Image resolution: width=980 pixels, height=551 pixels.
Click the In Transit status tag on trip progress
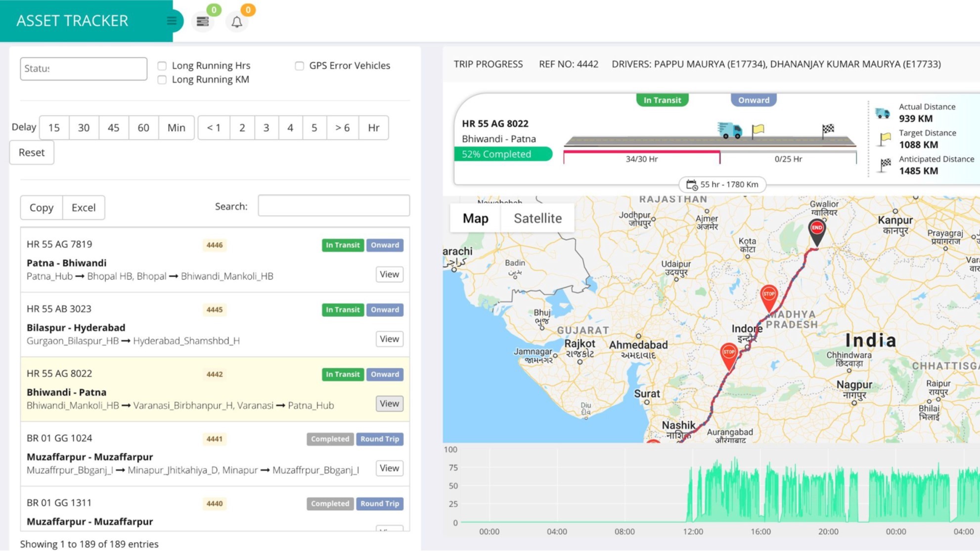click(x=662, y=100)
